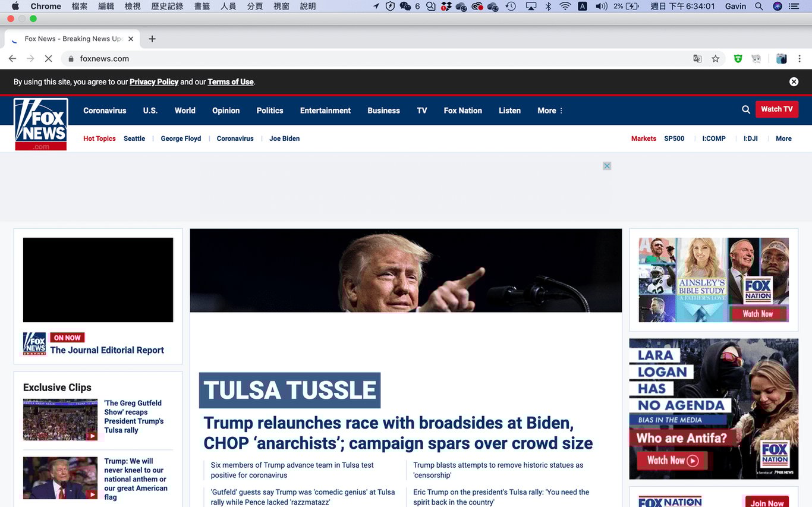The width and height of the screenshot is (812, 507).
Task: View the I:DJI market link
Action: point(751,138)
